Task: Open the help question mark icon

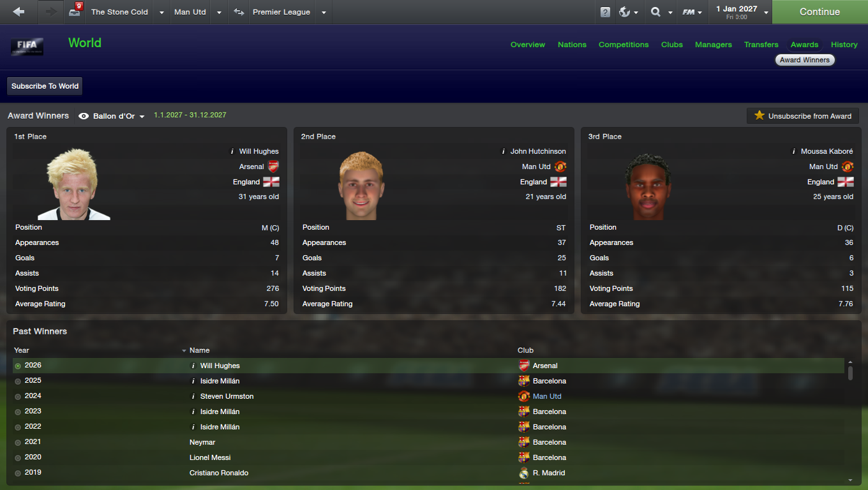Action: 605,12
